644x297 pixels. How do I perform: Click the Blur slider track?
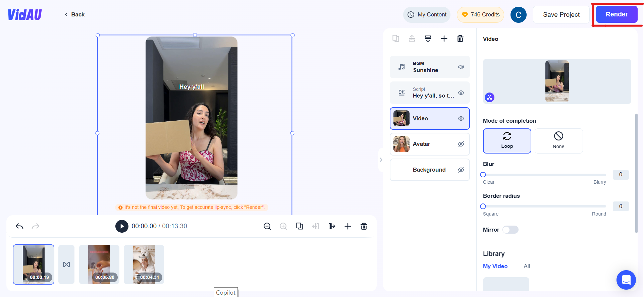544,175
